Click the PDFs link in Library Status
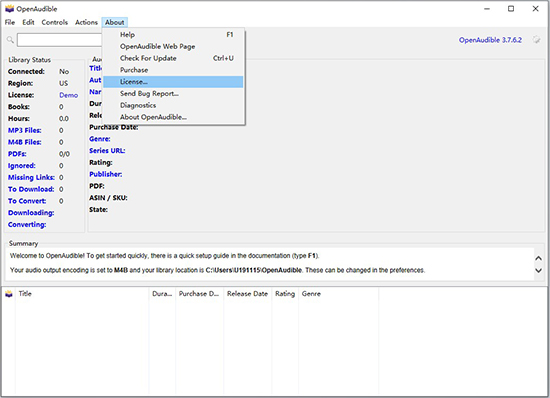This screenshot has width=550, height=398. 17,154
